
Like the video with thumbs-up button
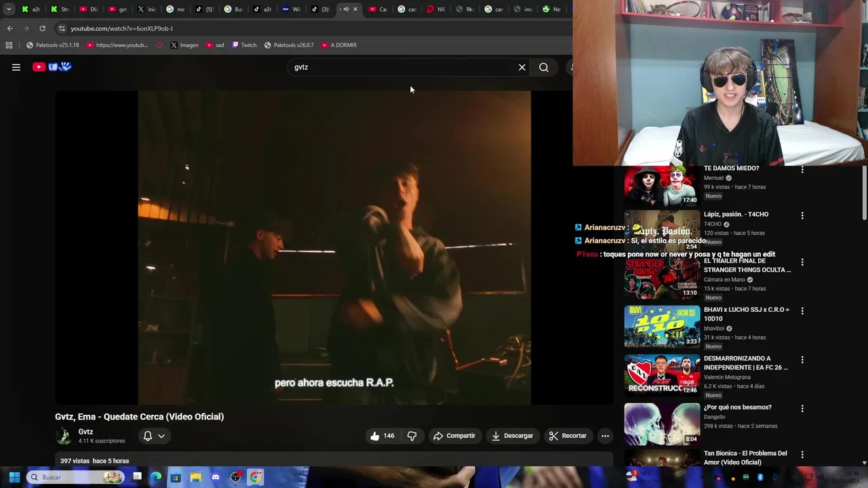382,436
